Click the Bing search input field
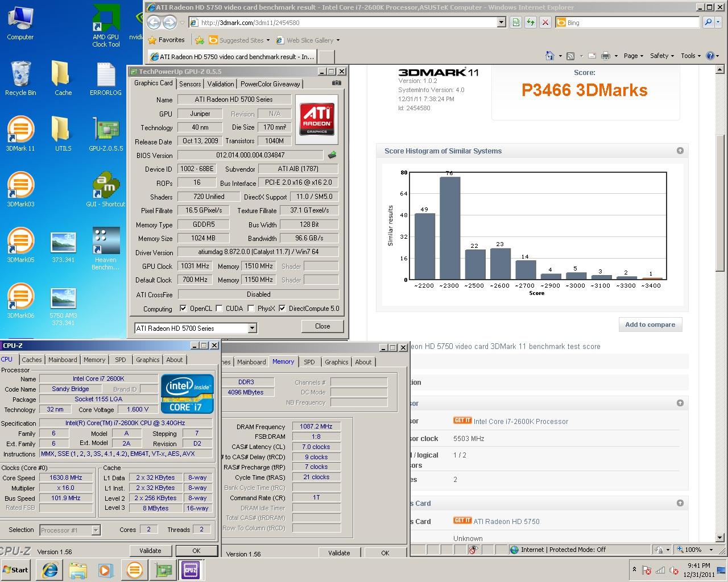The width and height of the screenshot is (728, 582). point(627,22)
